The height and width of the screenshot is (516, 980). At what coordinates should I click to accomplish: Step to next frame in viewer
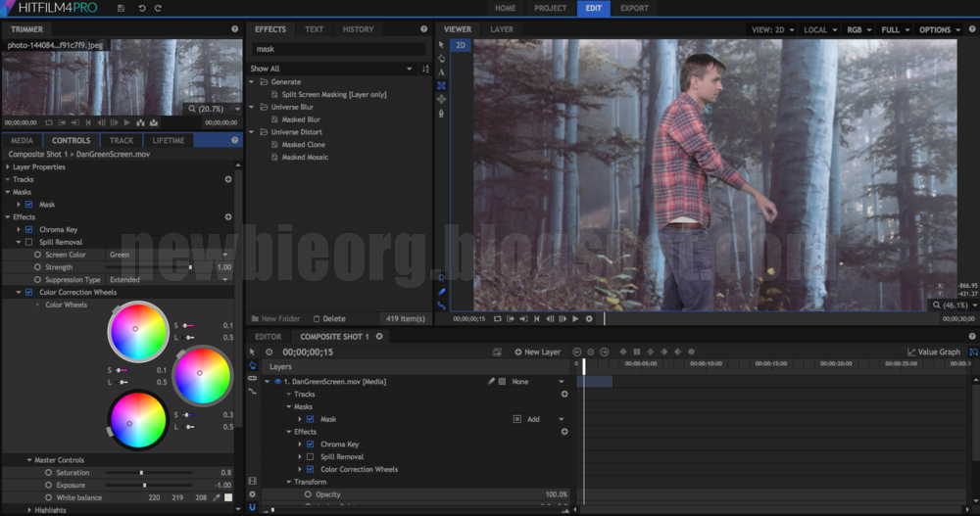(563, 318)
